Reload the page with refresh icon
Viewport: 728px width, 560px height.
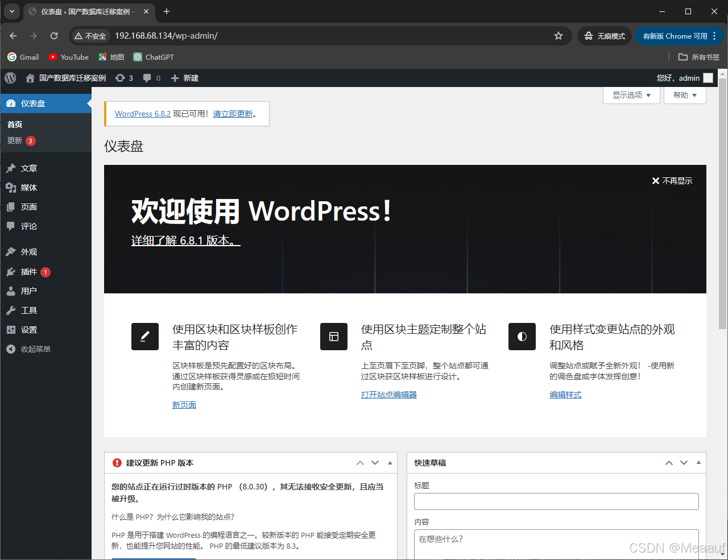pos(54,36)
